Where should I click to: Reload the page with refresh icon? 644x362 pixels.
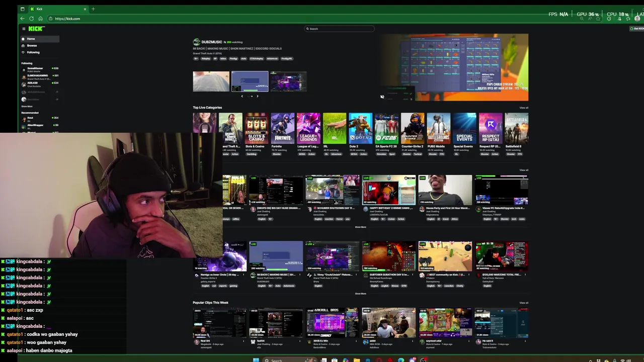31,19
